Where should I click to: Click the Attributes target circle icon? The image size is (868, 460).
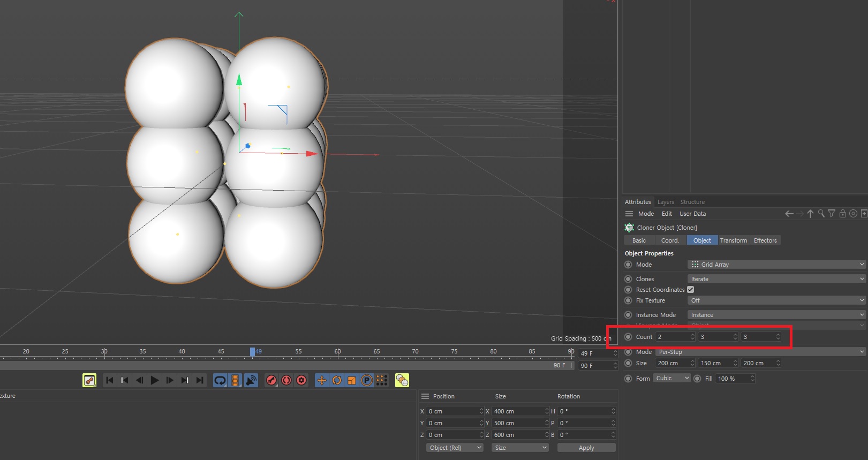click(x=854, y=214)
